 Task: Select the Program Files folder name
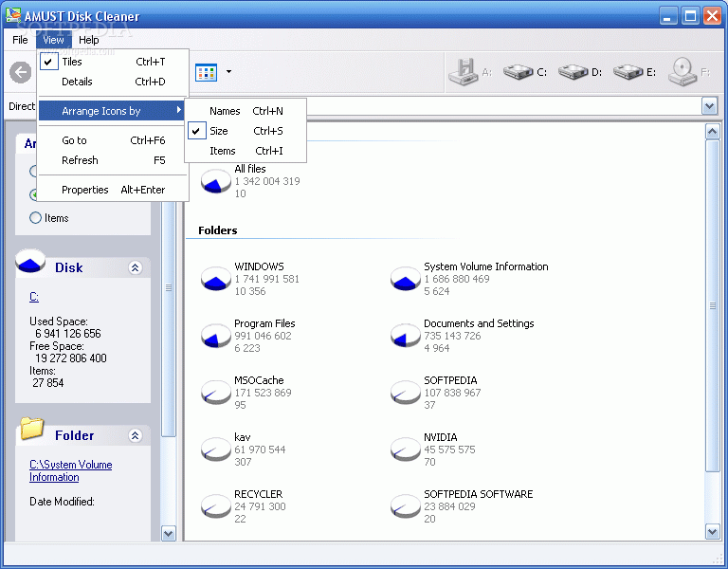[x=264, y=323]
